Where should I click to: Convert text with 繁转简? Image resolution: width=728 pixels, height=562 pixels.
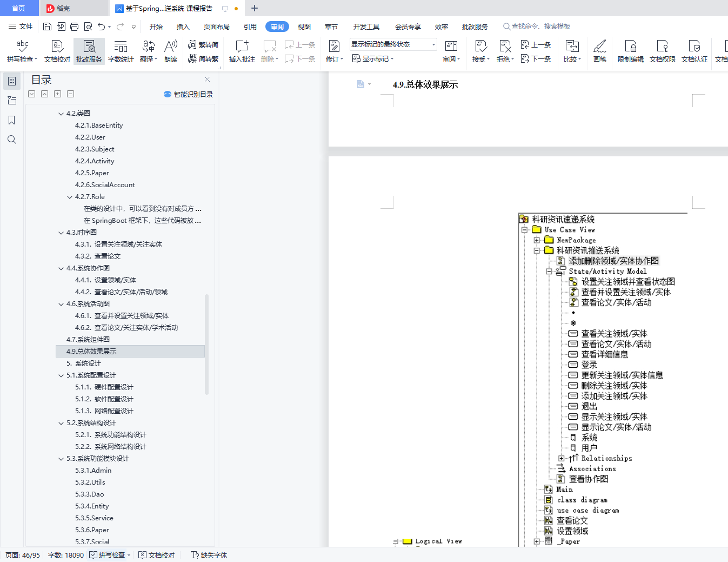203,45
